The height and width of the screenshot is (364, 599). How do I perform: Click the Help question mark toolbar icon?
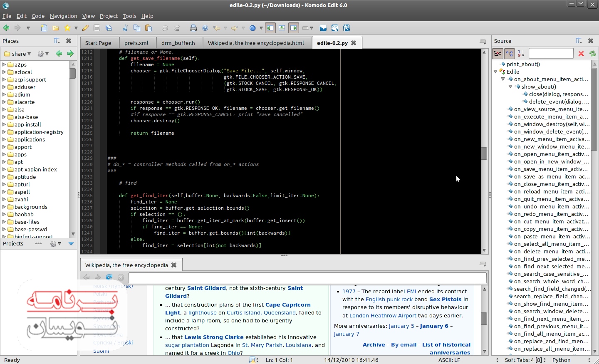[205, 28]
